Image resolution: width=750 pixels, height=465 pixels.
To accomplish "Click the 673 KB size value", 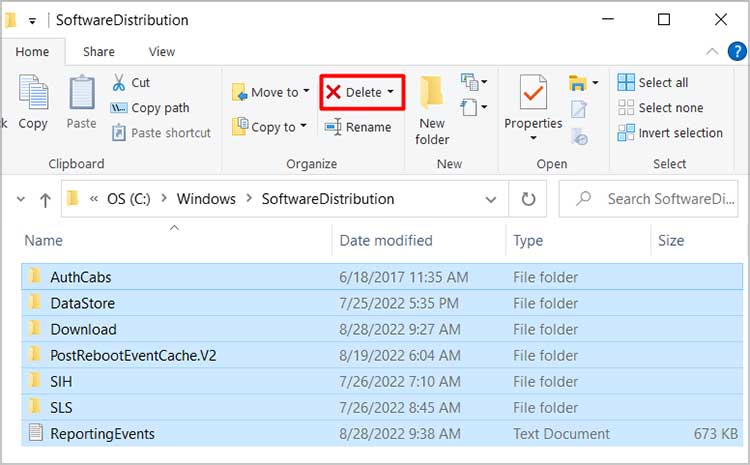I will pyautogui.click(x=716, y=433).
